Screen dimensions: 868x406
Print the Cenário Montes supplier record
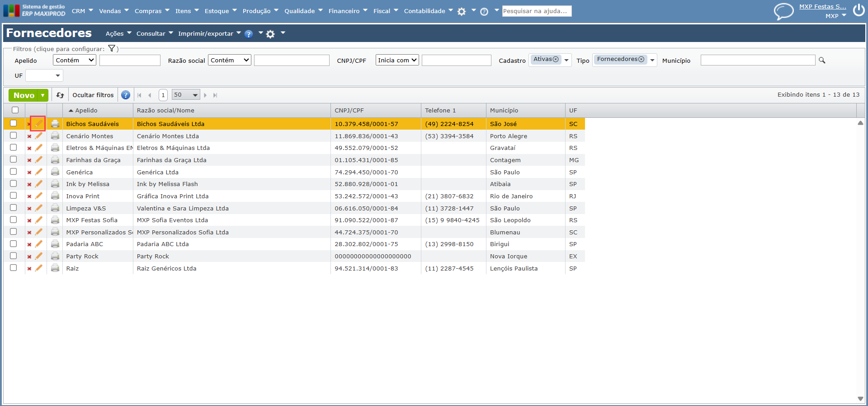pos(55,136)
